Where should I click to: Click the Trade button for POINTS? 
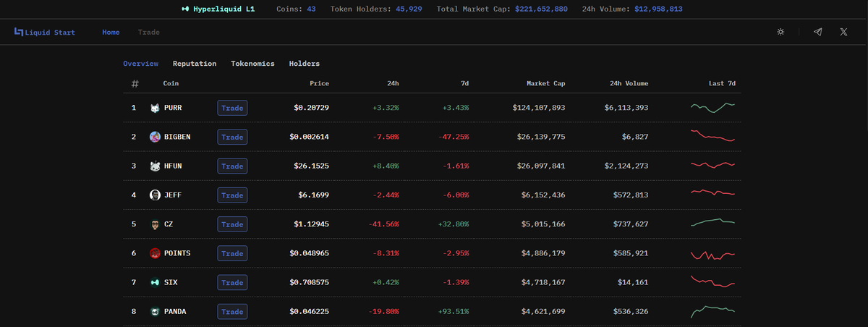click(232, 253)
